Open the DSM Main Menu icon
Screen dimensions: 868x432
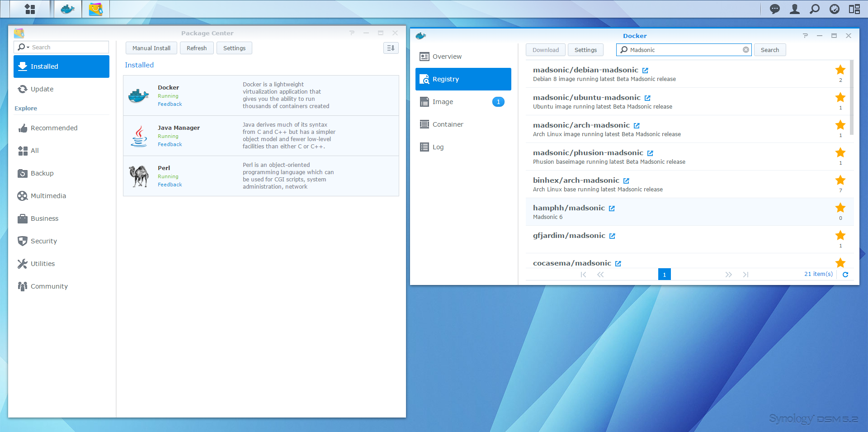point(30,9)
